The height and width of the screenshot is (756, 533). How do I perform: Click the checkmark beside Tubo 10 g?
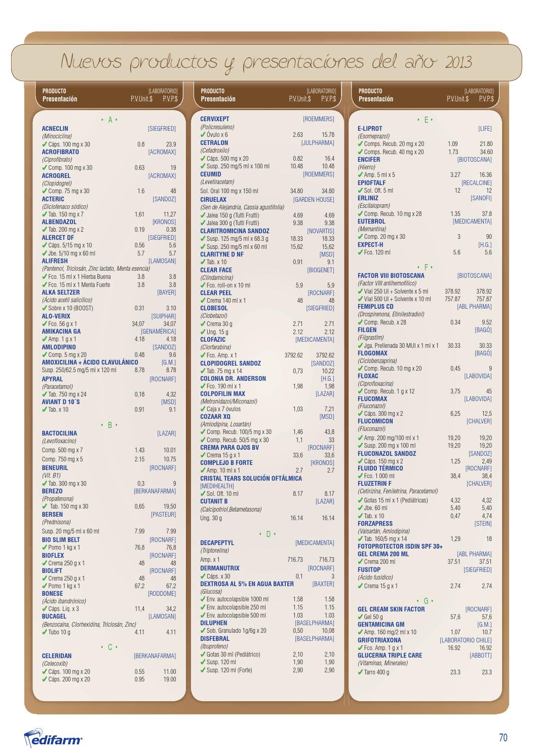tap(45, 632)
